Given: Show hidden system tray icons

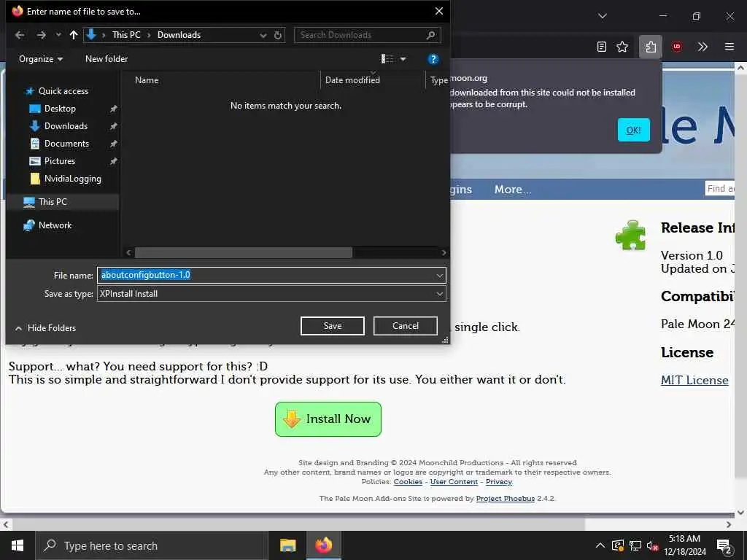Looking at the screenshot, I should (x=600, y=545).
